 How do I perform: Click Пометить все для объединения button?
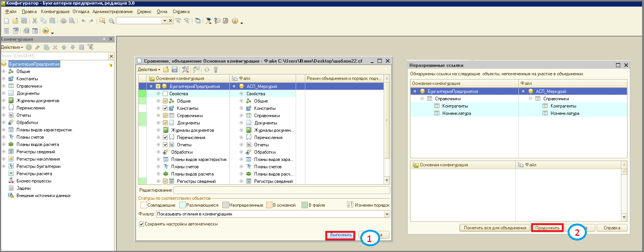pyautogui.click(x=495, y=228)
